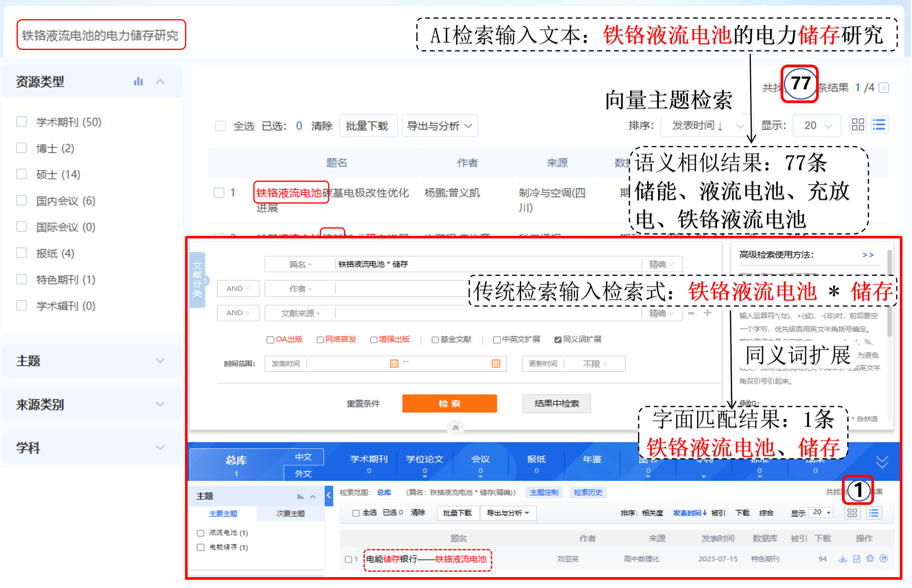This screenshot has height=588, width=912.
Task: Click the resource type bar chart icon
Action: tap(138, 82)
